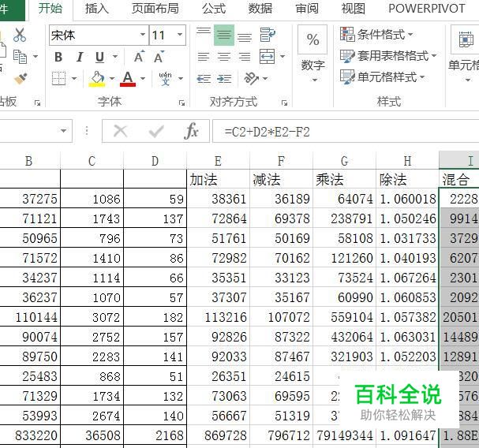Screen dimensions: 479x448
Task: Align text to bottom
Action: pos(245,36)
